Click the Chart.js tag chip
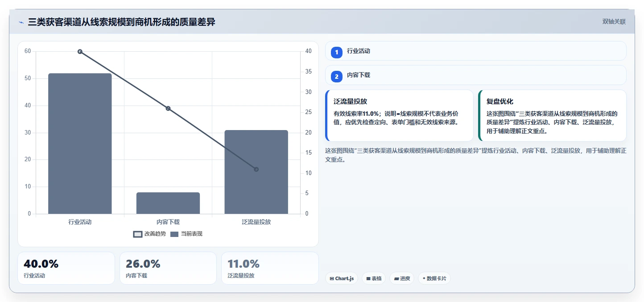This screenshot has width=644, height=302. (342, 278)
